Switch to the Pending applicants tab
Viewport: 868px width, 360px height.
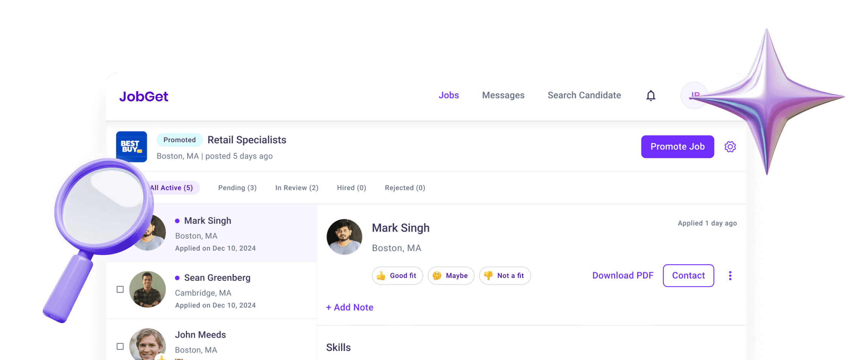point(237,188)
